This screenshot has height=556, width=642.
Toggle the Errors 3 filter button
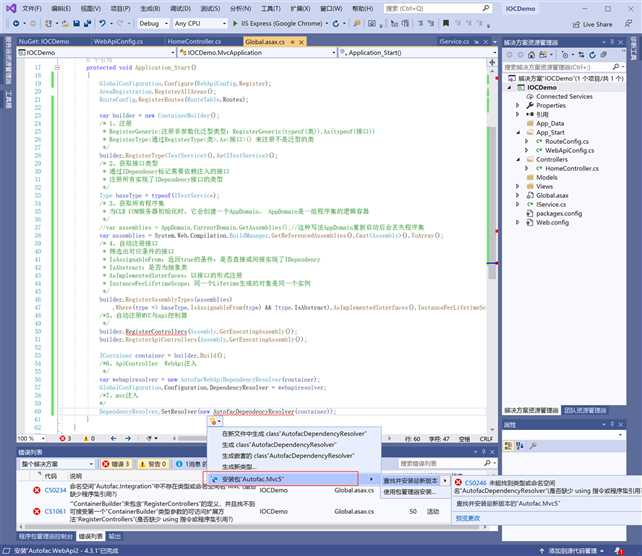(x=116, y=464)
